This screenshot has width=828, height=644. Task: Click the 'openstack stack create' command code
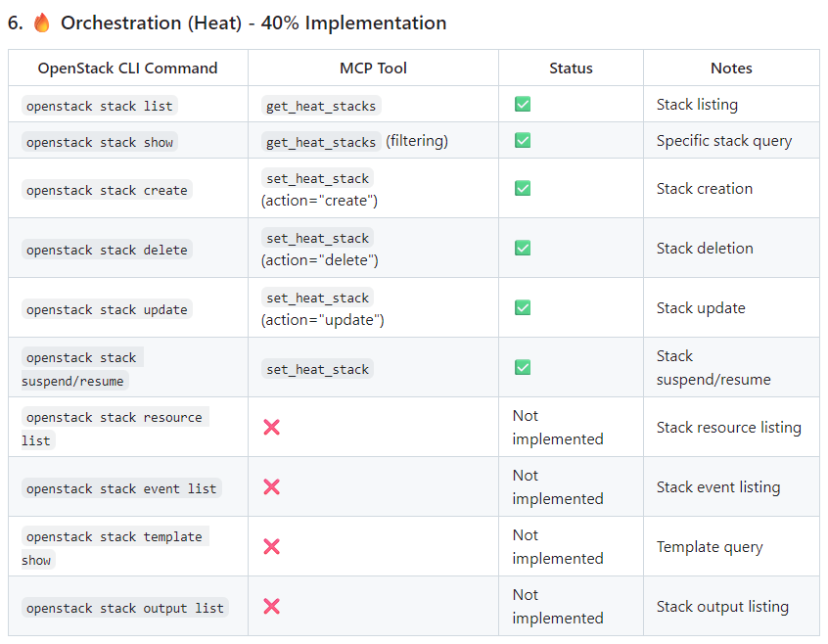pyautogui.click(x=107, y=190)
